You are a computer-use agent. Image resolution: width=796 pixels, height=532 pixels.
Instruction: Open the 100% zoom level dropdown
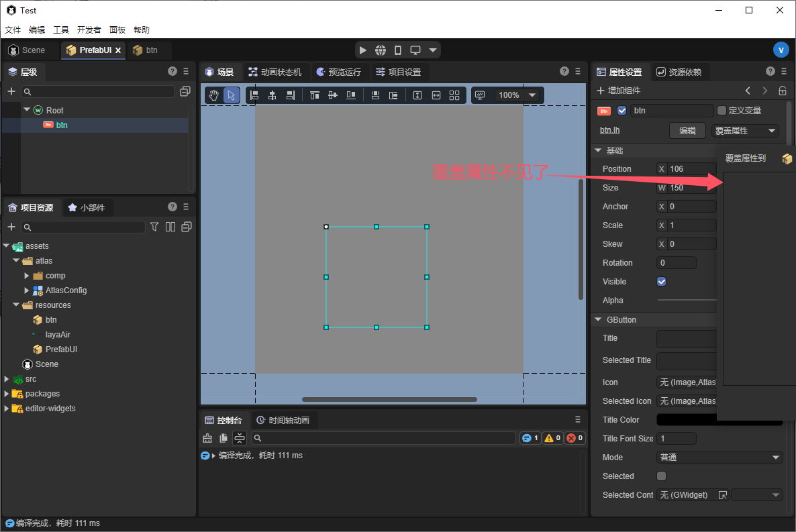coord(517,95)
